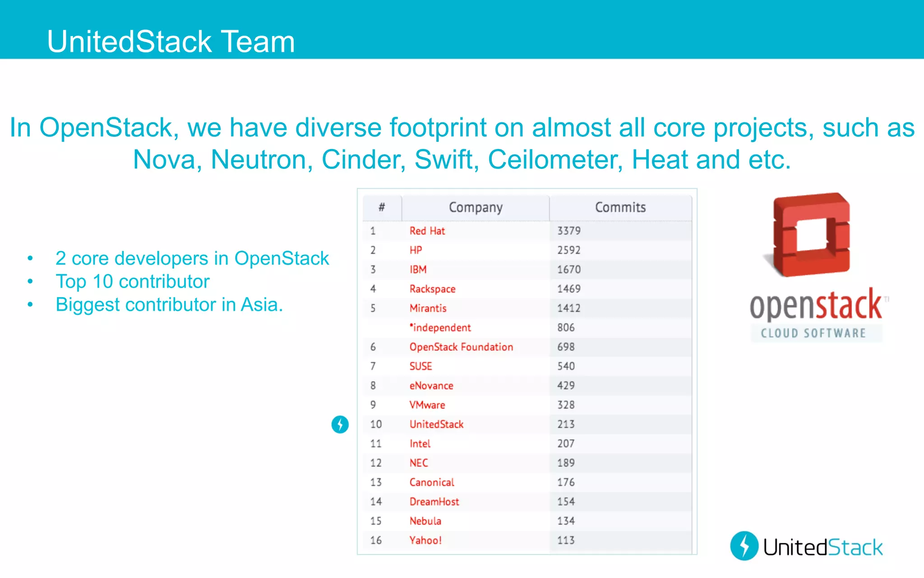Screen dimensions: 924x578
Task: Open the Rackspace company link
Action: [x=432, y=289]
